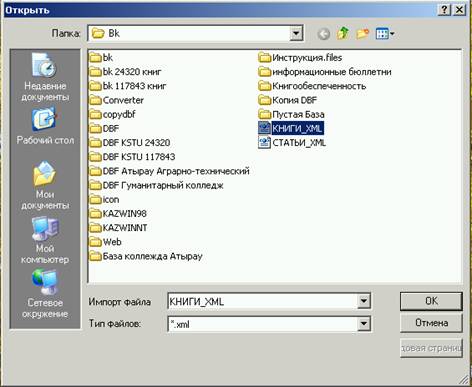Select the КНИГИ_XML file
Screen dimensions: 472x387
pyautogui.click(x=291, y=128)
